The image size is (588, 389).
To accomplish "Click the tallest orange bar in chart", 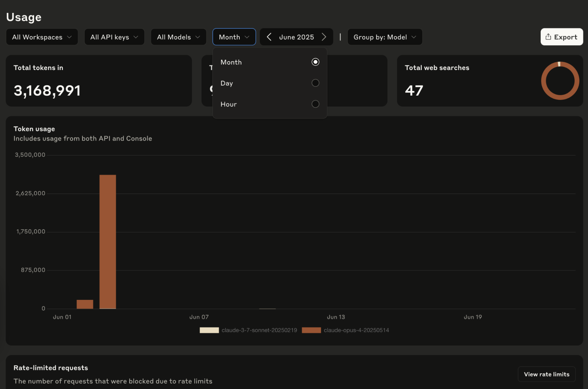I will 108,241.
